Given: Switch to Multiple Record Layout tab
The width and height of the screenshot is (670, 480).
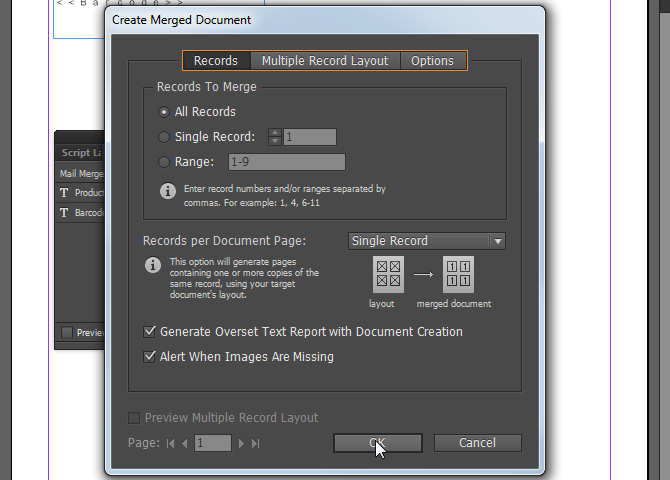Looking at the screenshot, I should coord(325,61).
